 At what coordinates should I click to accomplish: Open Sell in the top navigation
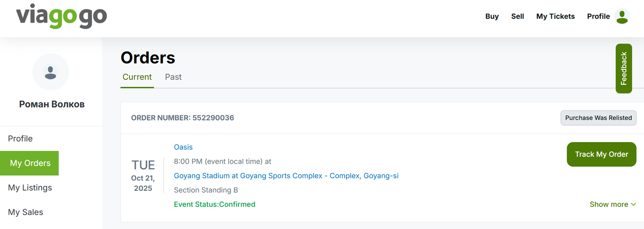tap(518, 17)
